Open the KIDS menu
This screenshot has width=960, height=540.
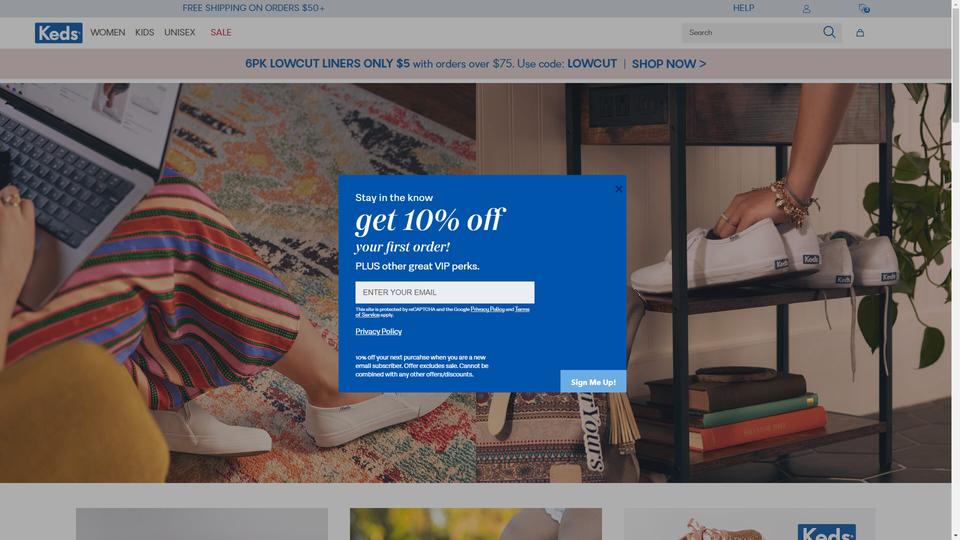point(144,32)
